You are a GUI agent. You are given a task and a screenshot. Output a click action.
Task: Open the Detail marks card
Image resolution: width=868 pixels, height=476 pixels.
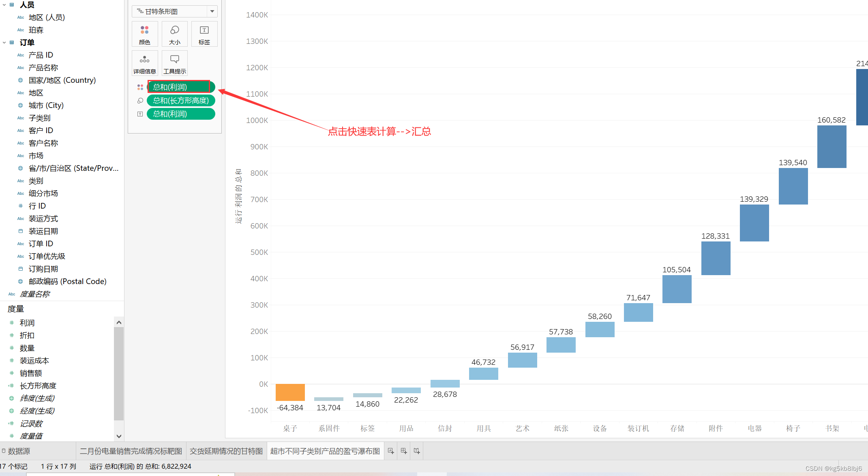[145, 63]
